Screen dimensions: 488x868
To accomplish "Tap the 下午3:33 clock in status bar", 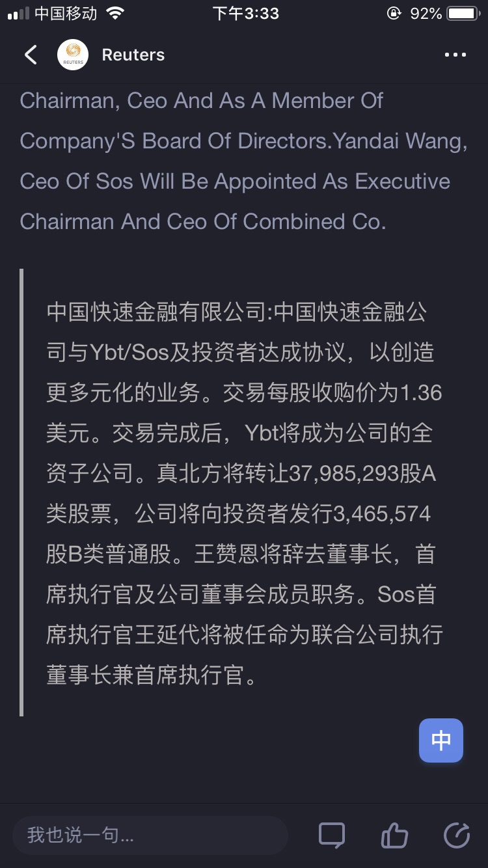I will click(245, 14).
